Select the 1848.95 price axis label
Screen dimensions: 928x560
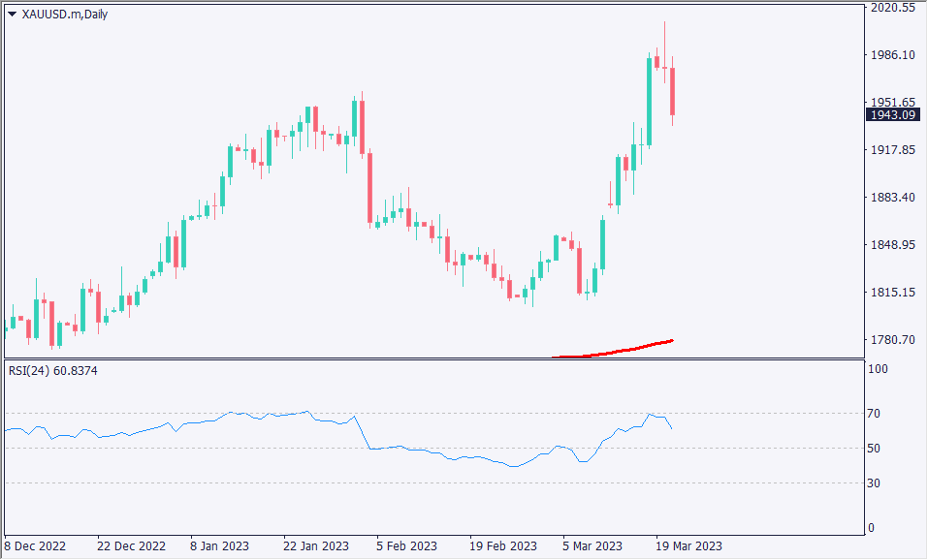[x=893, y=245]
